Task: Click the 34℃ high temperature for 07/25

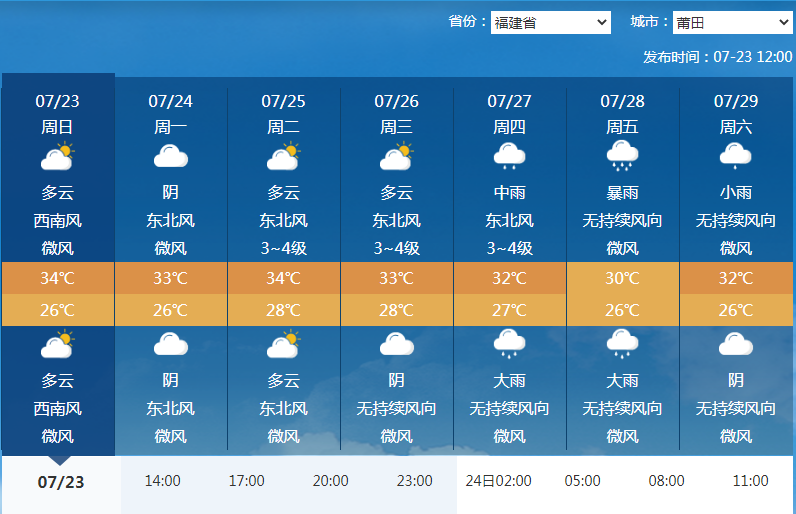Action: click(283, 278)
